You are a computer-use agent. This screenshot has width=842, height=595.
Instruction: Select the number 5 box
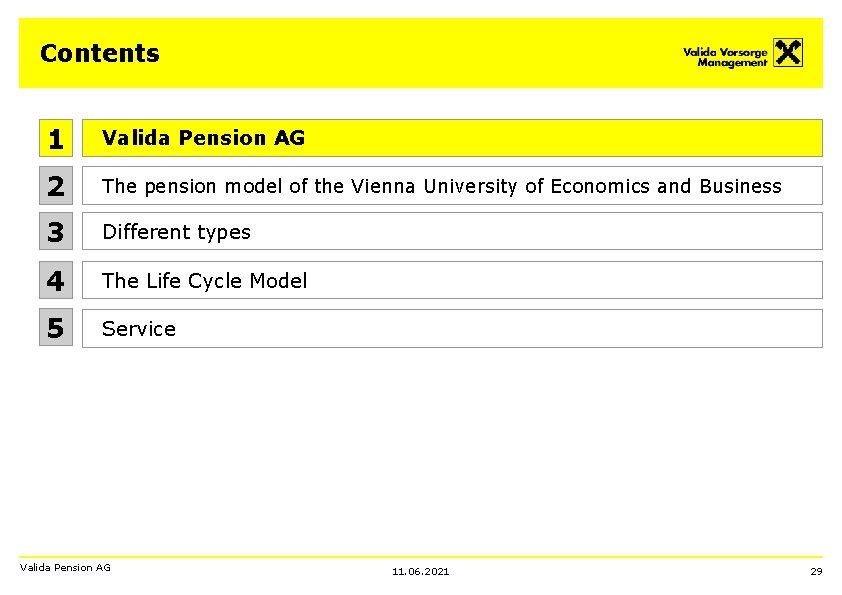(x=56, y=327)
